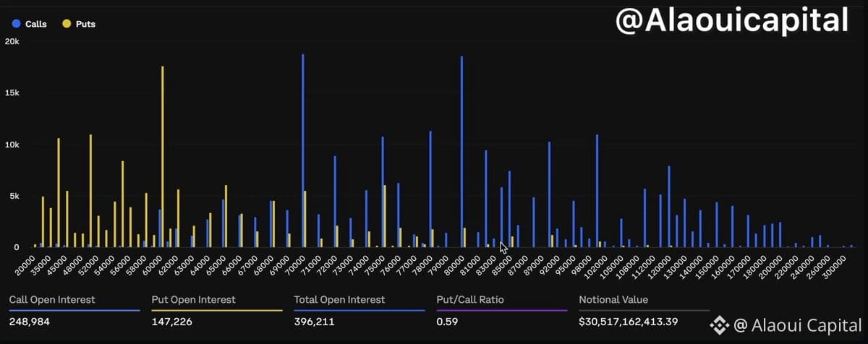The image size is (868, 344).
Task: Click the 5k y-axis label
Action: pos(14,196)
